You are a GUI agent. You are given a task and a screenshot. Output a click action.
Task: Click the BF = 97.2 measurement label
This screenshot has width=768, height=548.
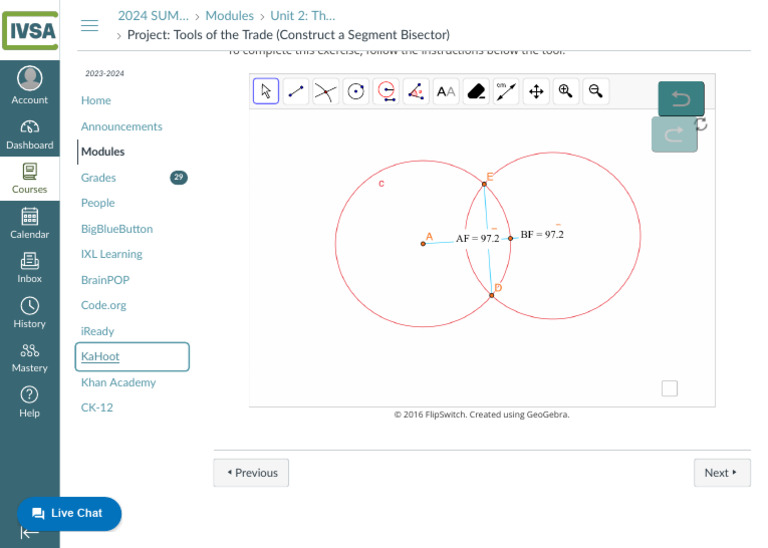tap(542, 235)
